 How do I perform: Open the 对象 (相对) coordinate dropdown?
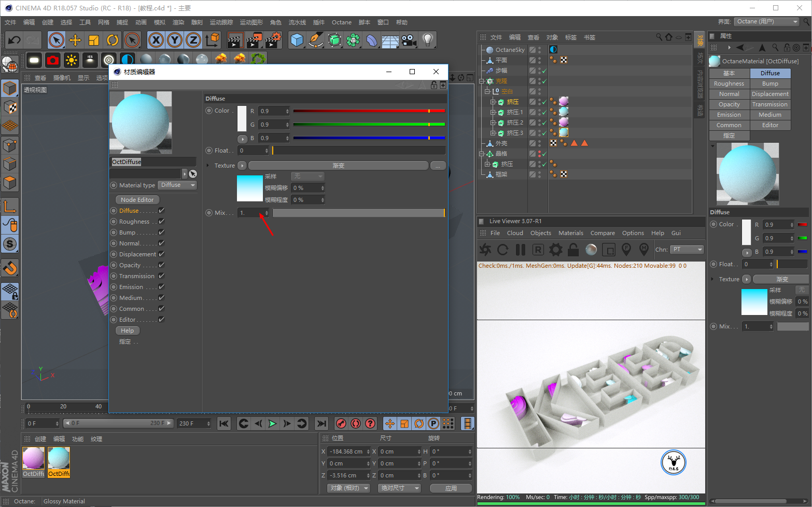point(348,488)
